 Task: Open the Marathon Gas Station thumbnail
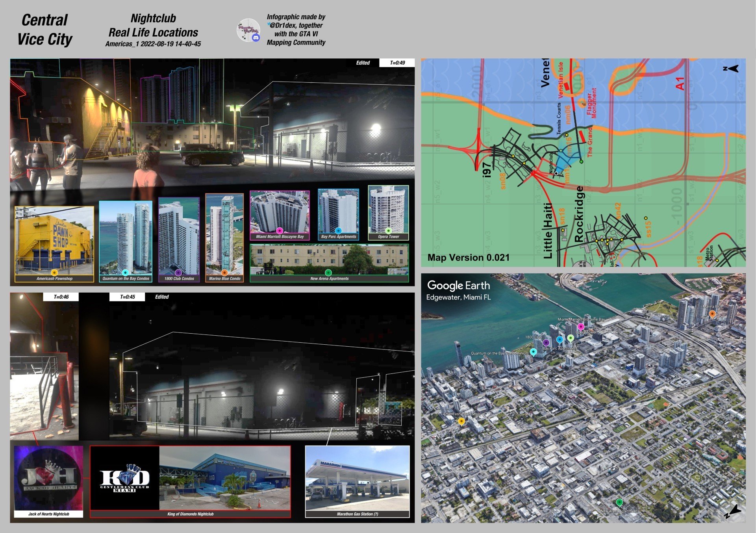click(357, 481)
